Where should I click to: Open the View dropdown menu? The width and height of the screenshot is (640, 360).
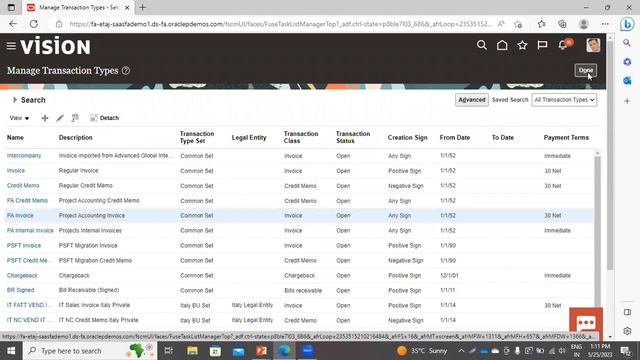pyautogui.click(x=19, y=118)
